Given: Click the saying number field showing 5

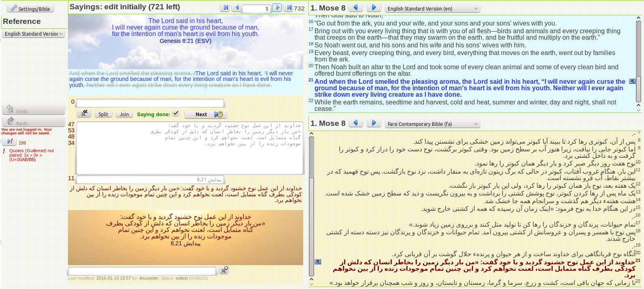Looking at the screenshot, I should pyautogui.click(x=256, y=8).
